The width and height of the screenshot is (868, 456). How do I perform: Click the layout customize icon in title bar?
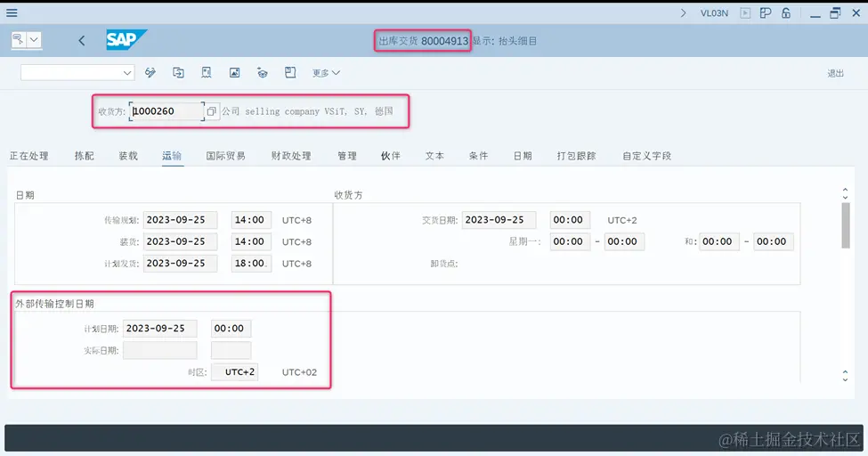tap(766, 13)
